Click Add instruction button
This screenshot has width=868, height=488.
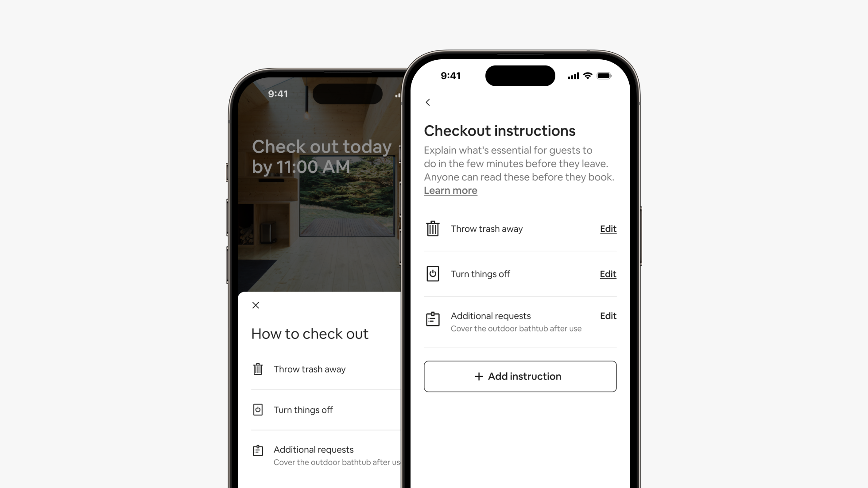point(520,376)
